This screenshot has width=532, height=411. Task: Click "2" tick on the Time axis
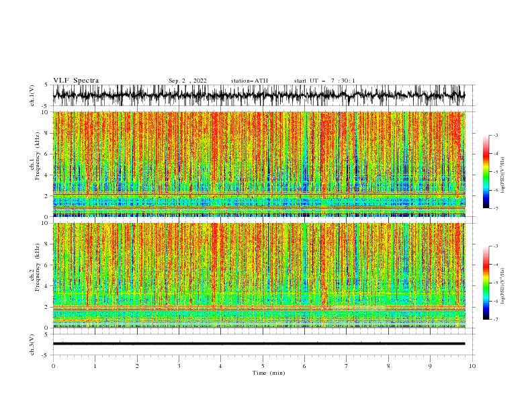pyautogui.click(x=137, y=366)
